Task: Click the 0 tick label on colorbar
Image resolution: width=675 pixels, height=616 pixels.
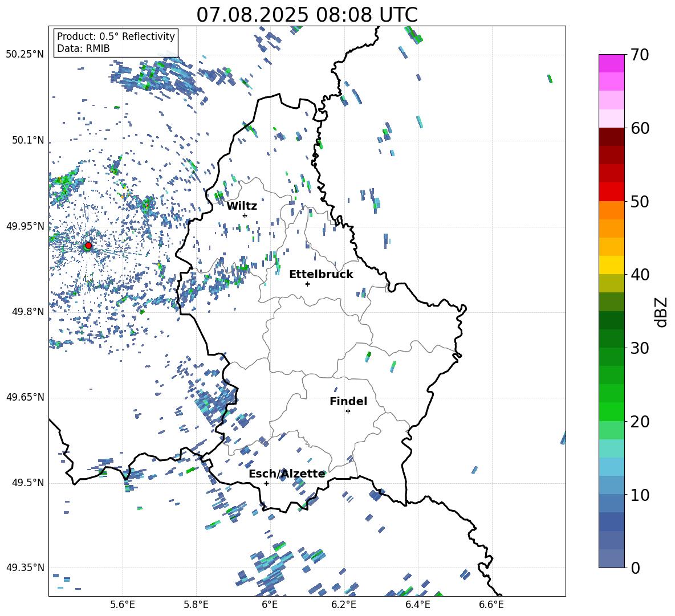Action: coord(635,568)
